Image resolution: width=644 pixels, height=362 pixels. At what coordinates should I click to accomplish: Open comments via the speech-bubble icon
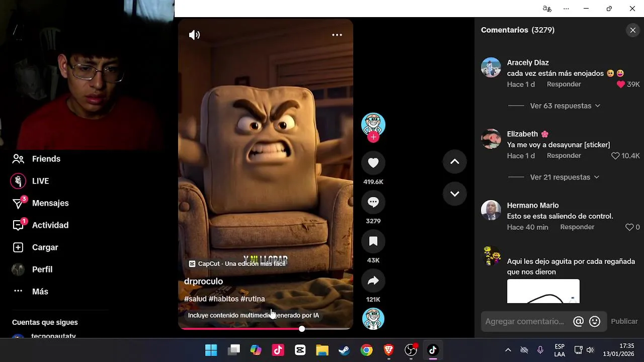(x=373, y=202)
